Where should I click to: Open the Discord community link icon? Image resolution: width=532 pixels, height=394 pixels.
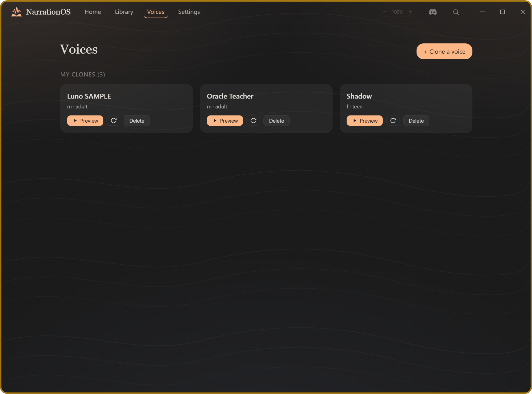click(433, 12)
